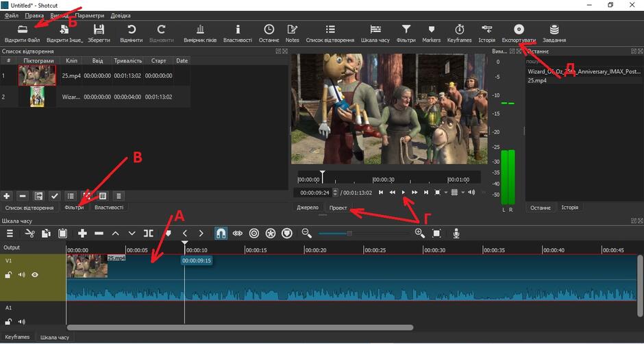Ripple delete clip with timeline minus
This screenshot has height=344, width=644.
pyautogui.click(x=99, y=234)
